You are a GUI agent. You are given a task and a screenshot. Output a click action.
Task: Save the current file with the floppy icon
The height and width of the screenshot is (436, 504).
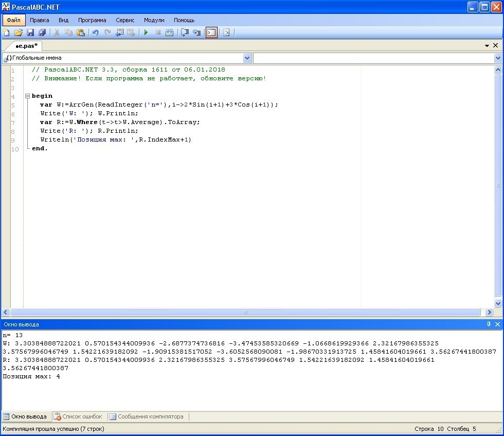[30, 32]
